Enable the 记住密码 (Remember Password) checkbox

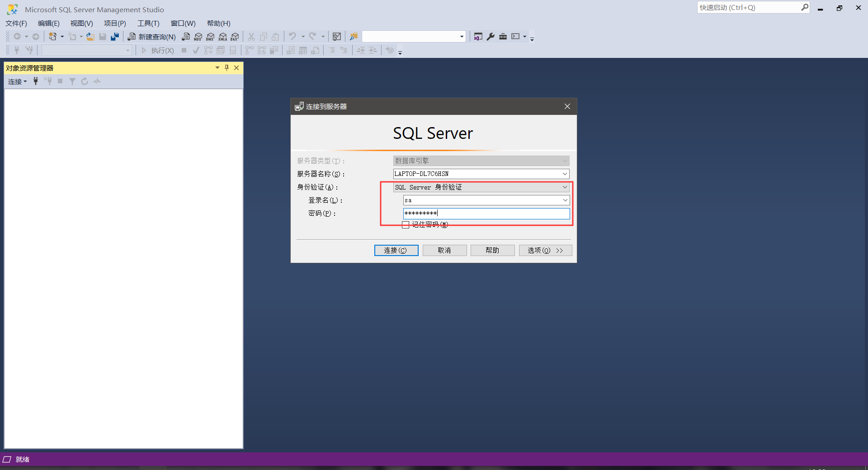tap(406, 224)
